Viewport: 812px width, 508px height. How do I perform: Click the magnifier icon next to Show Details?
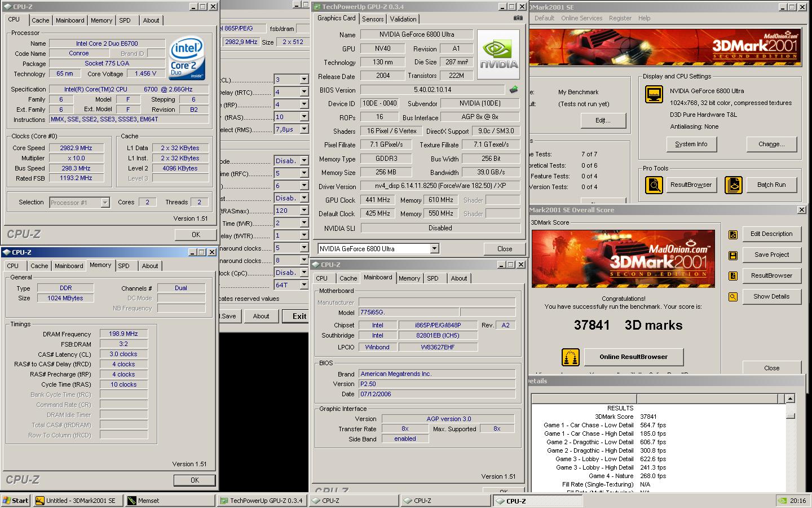click(733, 297)
